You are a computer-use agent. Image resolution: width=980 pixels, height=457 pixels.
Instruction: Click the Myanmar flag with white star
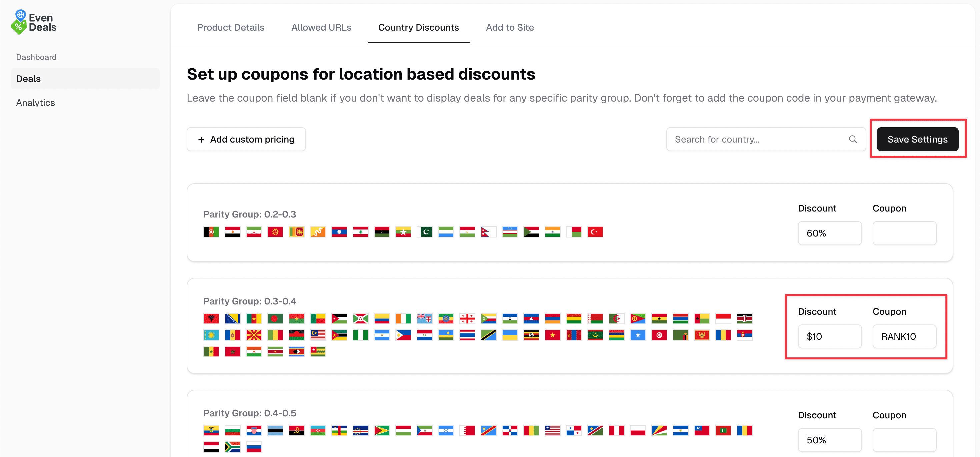click(x=403, y=231)
